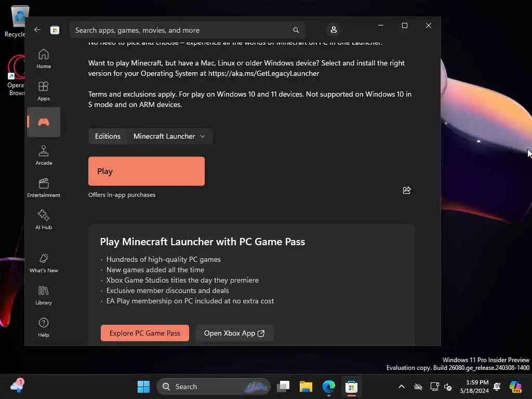Click the search magnifier icon in Store
Viewport: 532px width, 399px height.
(296, 30)
